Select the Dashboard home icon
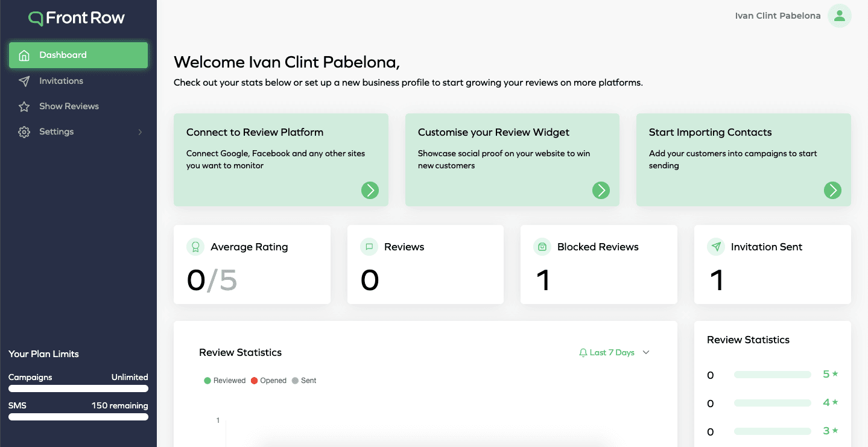Image resolution: width=868 pixels, height=447 pixels. [24, 55]
